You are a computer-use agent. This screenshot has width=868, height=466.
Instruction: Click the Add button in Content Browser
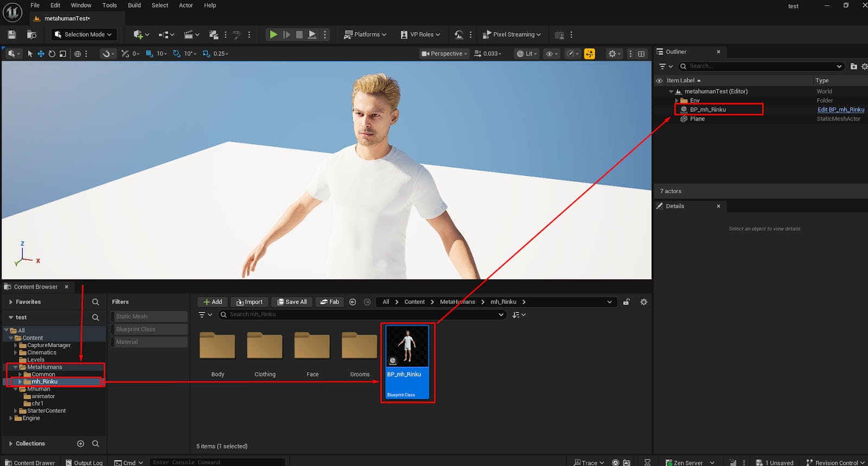point(213,302)
